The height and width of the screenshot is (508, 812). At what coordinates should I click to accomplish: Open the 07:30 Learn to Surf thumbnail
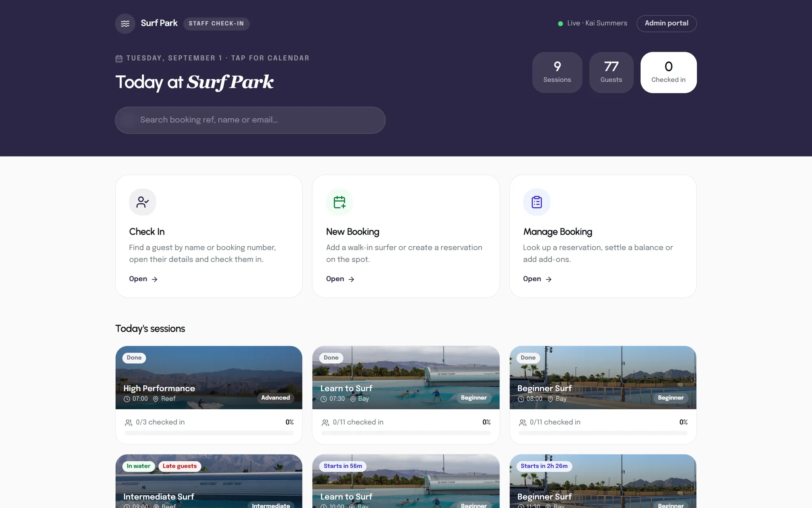pos(406,378)
